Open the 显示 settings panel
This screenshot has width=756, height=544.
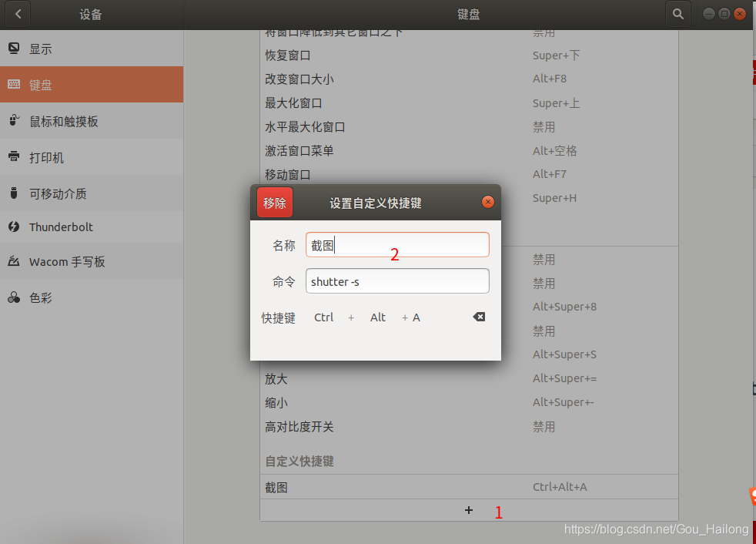[92, 49]
